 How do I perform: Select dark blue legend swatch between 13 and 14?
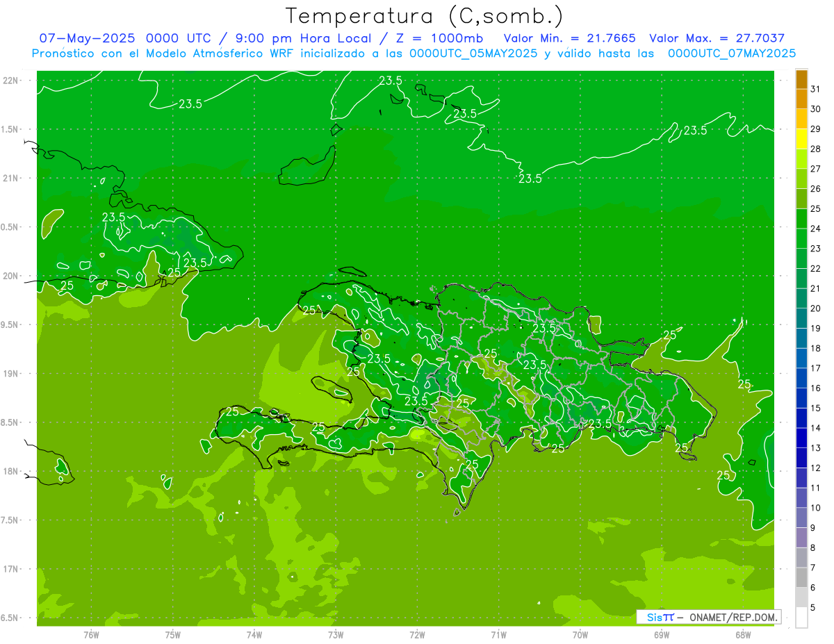click(x=801, y=438)
